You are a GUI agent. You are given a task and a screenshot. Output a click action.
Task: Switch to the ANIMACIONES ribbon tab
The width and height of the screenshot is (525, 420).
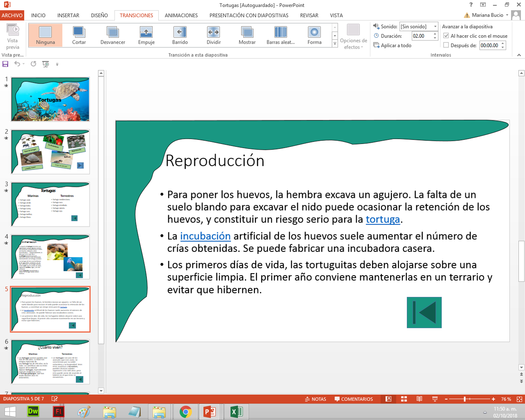tap(181, 16)
